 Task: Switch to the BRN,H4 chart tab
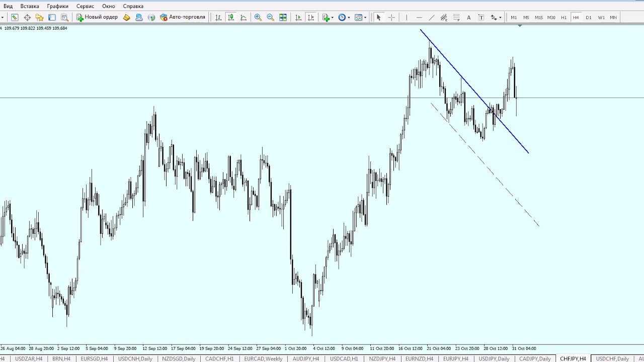pyautogui.click(x=61, y=358)
